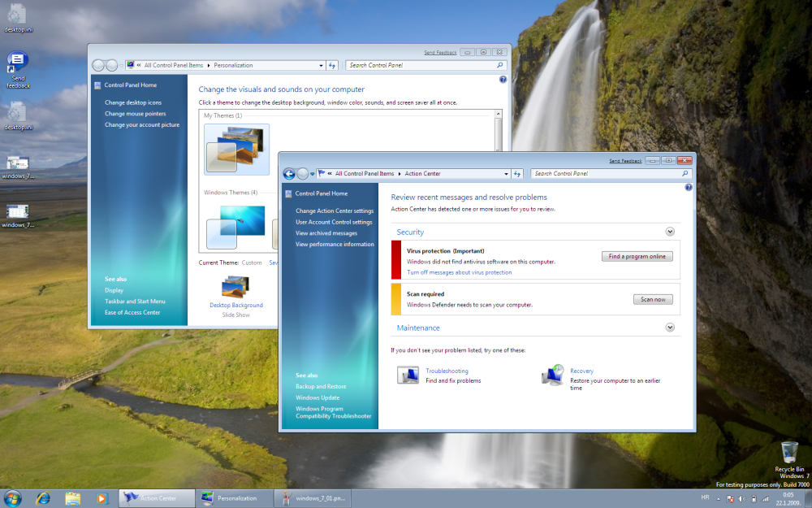Open Backup and Restore link
The width and height of the screenshot is (812, 508).
coord(321,387)
